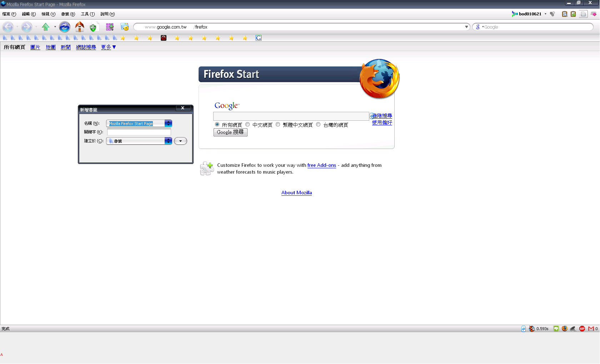This screenshot has width=600, height=364.
Task: Select the 中文網頁 radio button
Action: 247,125
